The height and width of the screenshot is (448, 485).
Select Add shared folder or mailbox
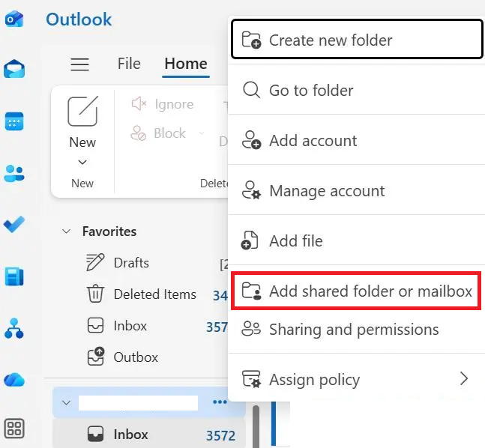[x=356, y=291]
